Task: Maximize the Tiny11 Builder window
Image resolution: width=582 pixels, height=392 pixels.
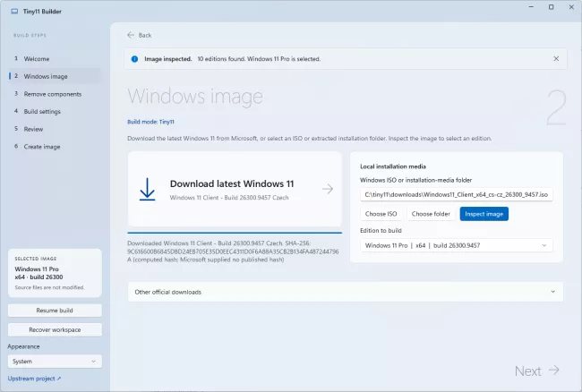Action: 552,7
